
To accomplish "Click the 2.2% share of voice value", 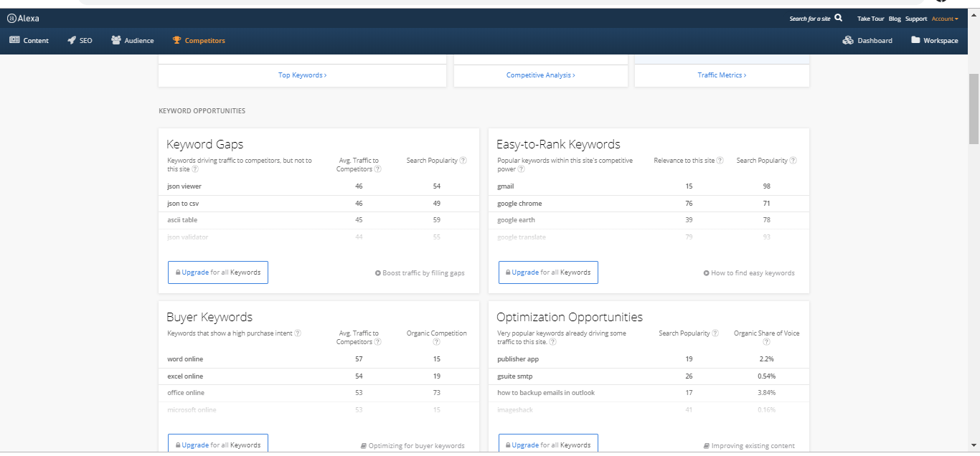I will [766, 359].
